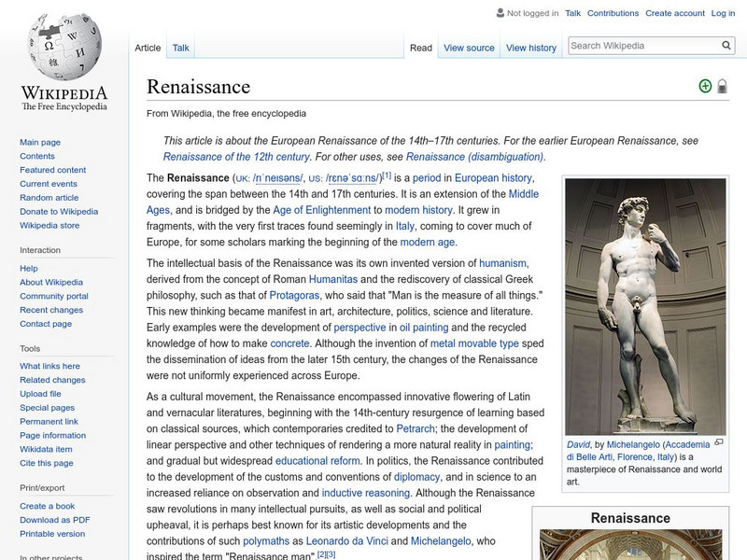Open Contact page link
This screenshot has width=747, height=560.
[x=46, y=323]
